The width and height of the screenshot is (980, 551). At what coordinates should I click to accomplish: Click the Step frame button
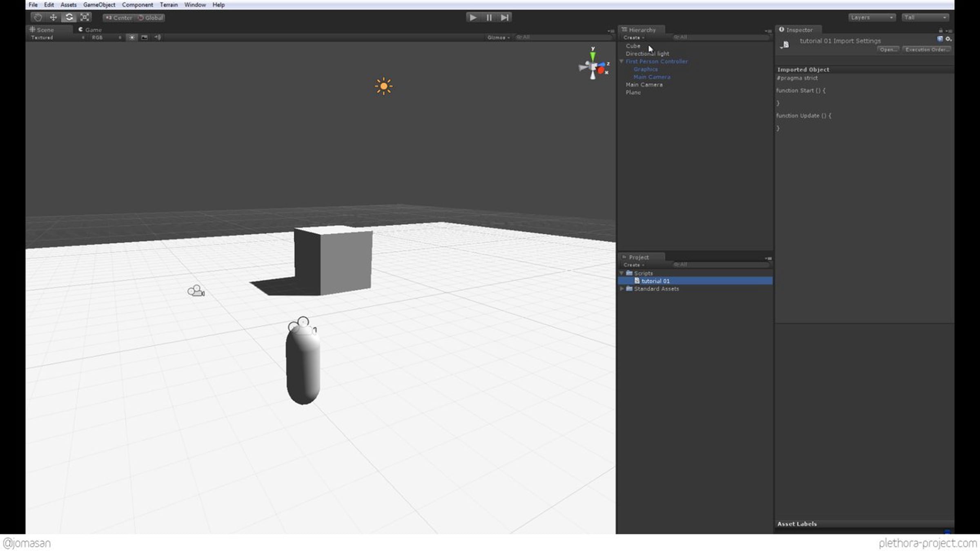point(505,17)
